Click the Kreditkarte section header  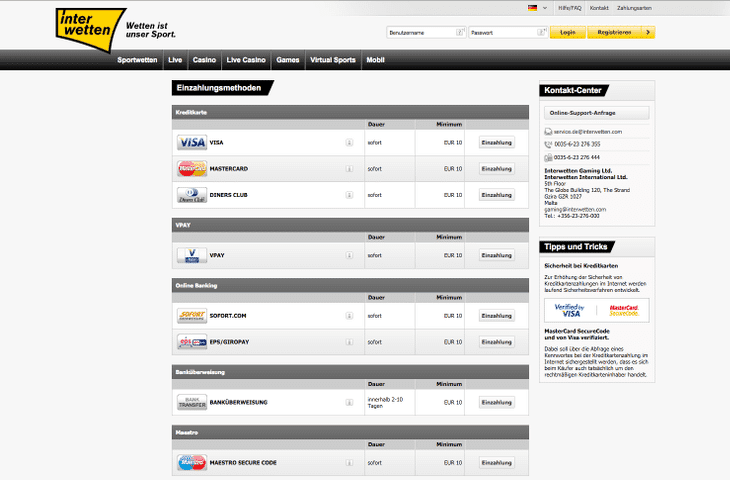[x=350, y=112]
